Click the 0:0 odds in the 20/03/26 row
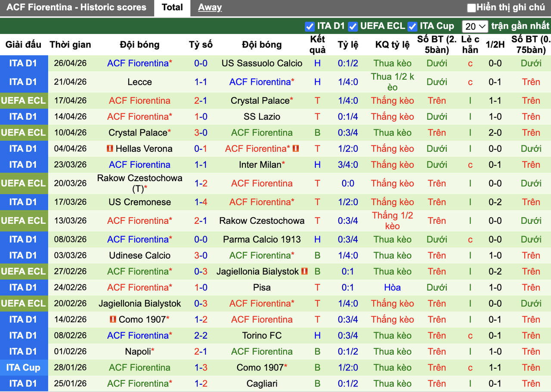551x392 pixels. [348, 183]
